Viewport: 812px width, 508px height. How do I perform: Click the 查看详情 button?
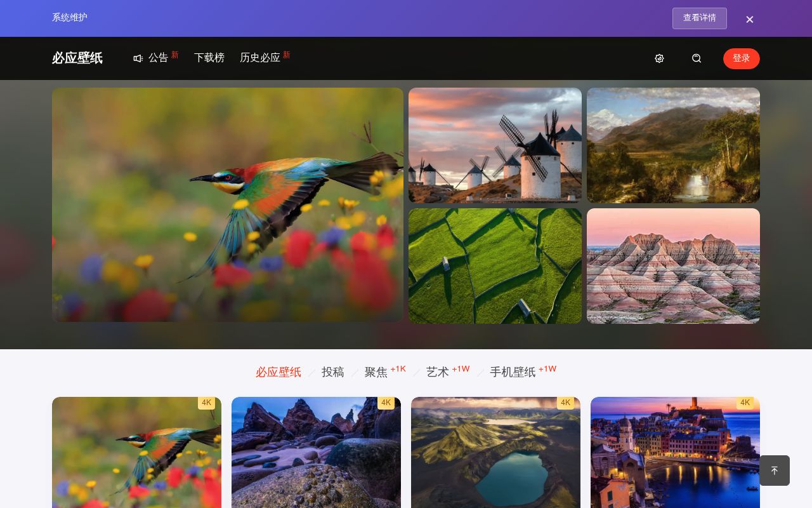[x=700, y=18]
